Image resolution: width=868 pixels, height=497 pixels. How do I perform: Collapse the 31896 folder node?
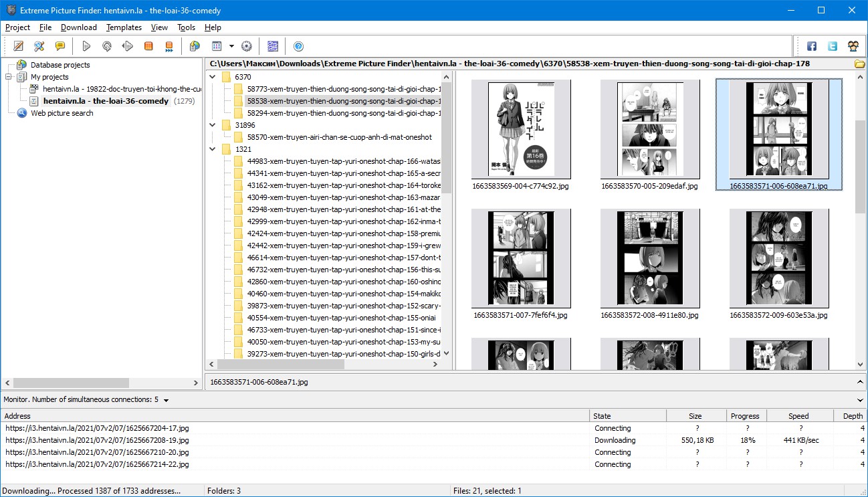point(213,125)
